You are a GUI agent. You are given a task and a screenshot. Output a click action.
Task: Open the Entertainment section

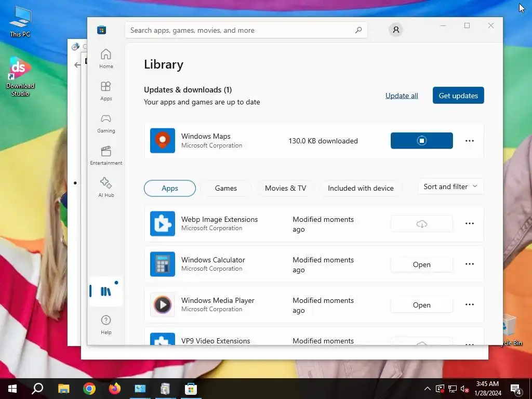point(106,155)
